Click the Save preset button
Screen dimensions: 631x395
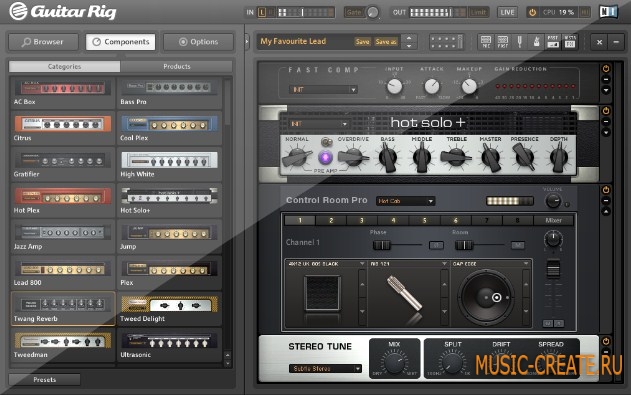[x=362, y=42]
